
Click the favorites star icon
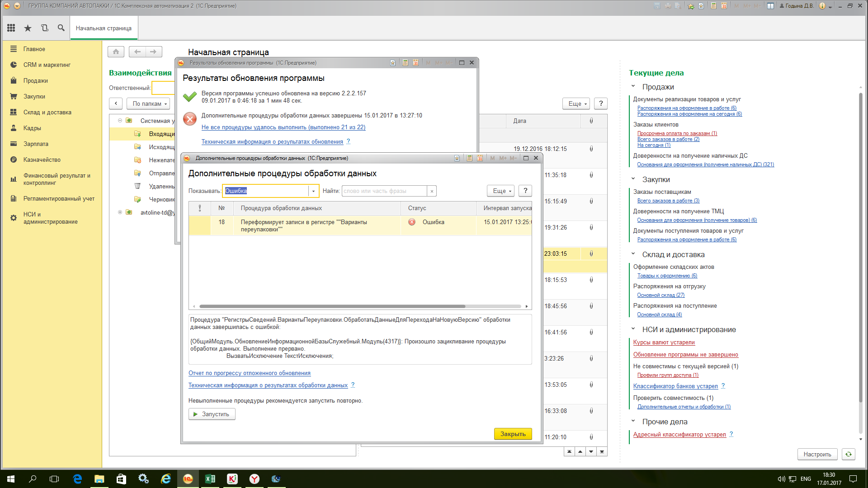coord(28,28)
